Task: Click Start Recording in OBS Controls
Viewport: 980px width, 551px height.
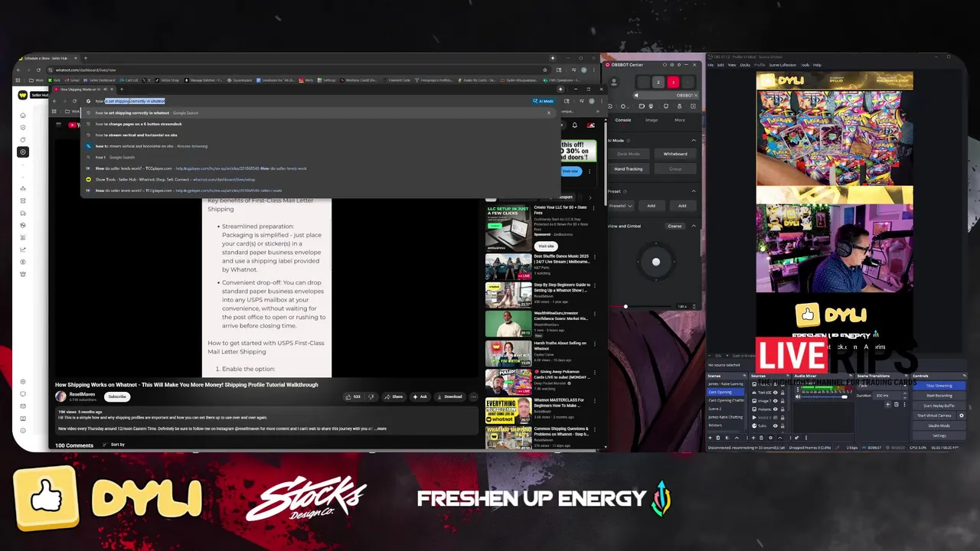Action: 939,396
